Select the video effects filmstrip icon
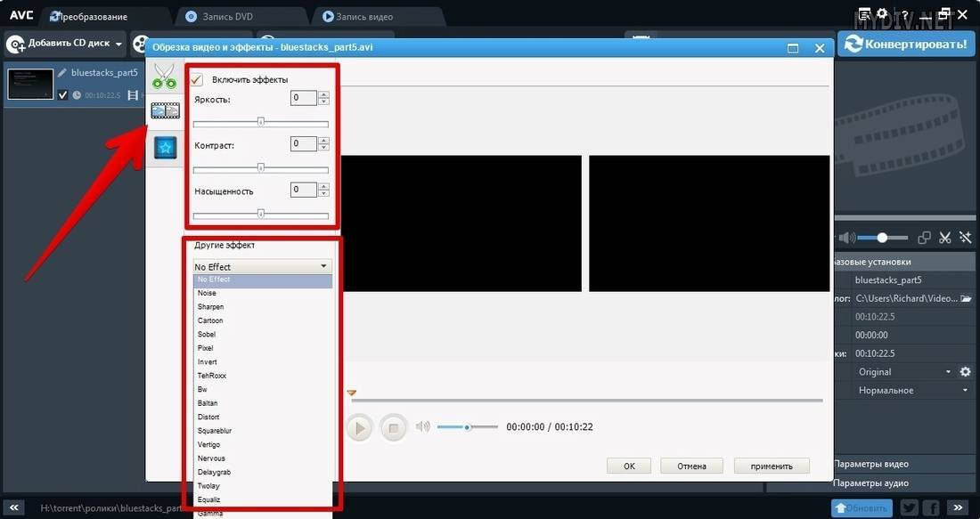The width and height of the screenshot is (980, 519). (165, 110)
